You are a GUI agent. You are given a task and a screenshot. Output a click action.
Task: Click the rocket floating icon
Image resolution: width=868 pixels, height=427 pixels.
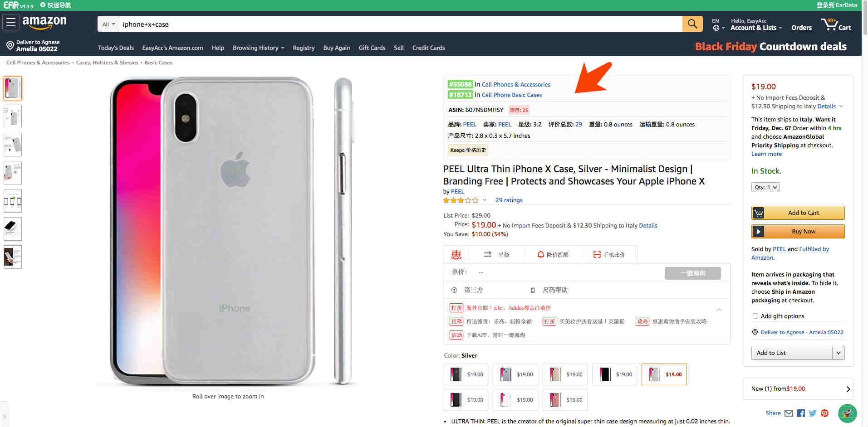point(847,413)
